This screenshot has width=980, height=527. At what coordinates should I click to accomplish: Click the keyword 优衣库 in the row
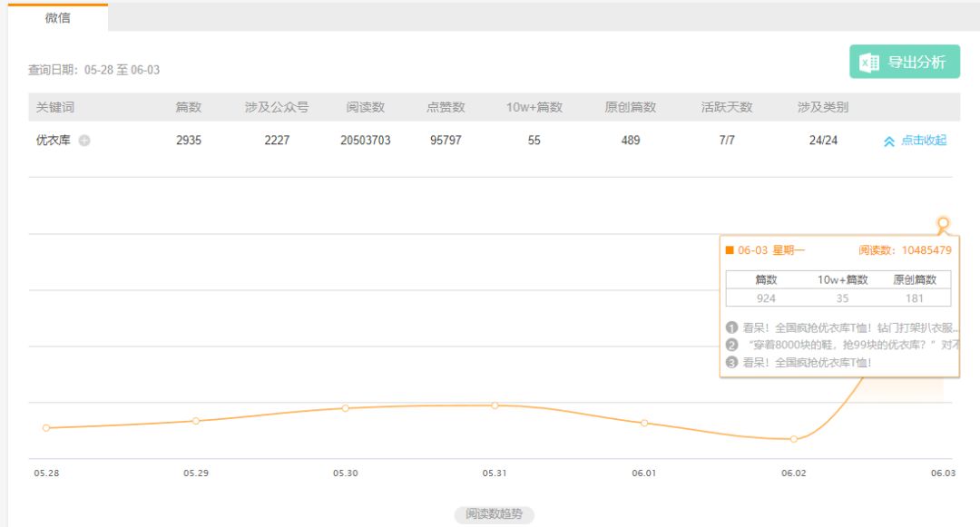(54, 141)
